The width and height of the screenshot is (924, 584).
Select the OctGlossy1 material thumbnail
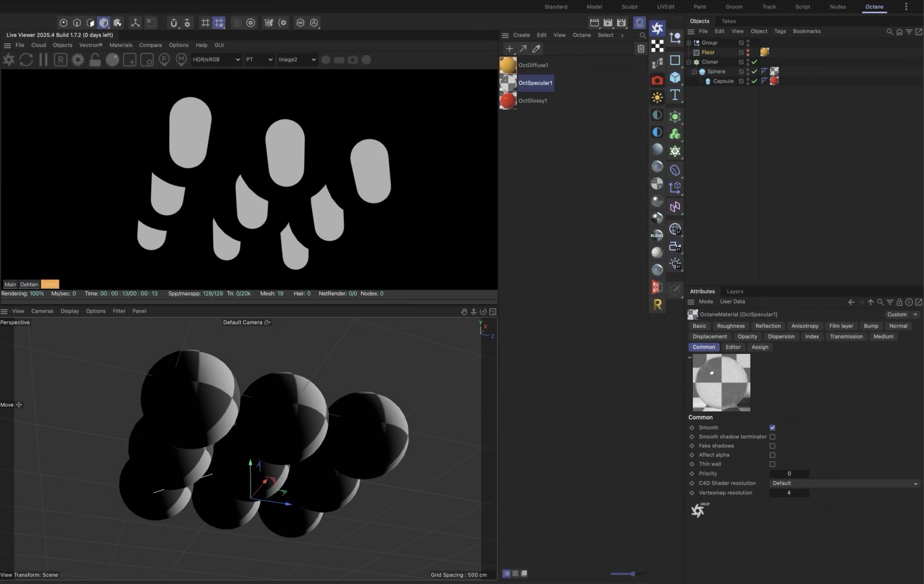point(508,101)
